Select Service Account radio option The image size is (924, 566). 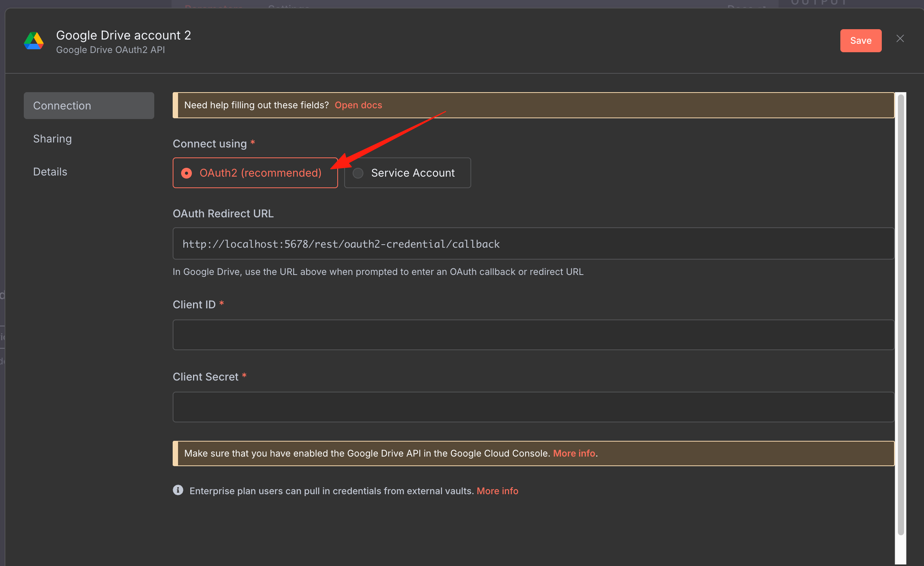pyautogui.click(x=408, y=173)
